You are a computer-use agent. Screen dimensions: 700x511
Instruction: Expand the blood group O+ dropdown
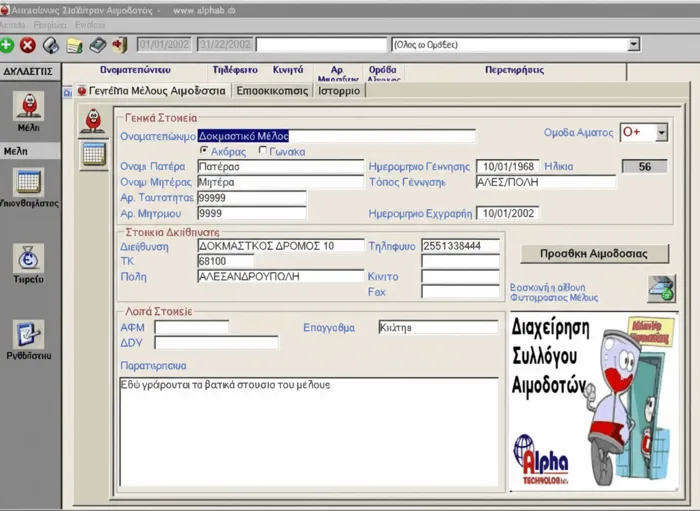point(661,132)
